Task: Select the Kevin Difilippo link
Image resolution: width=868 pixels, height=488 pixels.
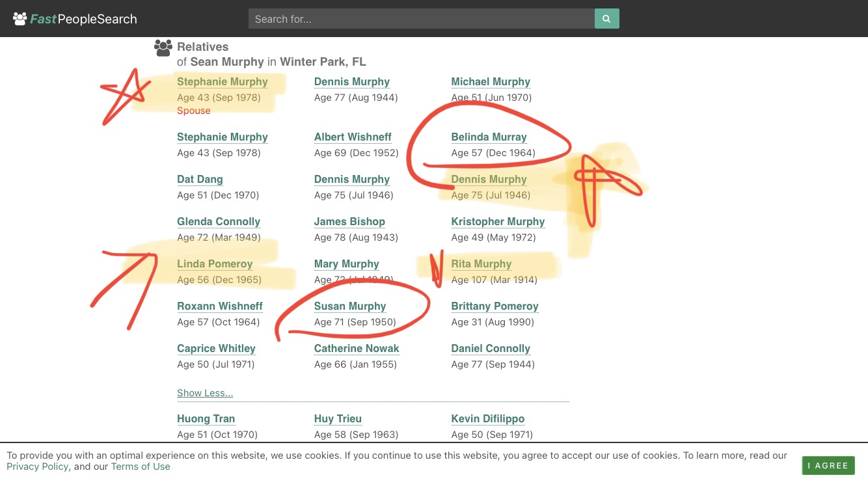Action: pos(488,419)
